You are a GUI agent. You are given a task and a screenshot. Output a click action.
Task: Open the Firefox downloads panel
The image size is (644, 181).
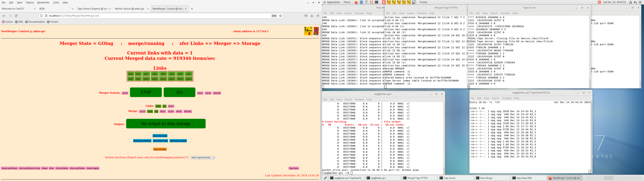coord(312,16)
